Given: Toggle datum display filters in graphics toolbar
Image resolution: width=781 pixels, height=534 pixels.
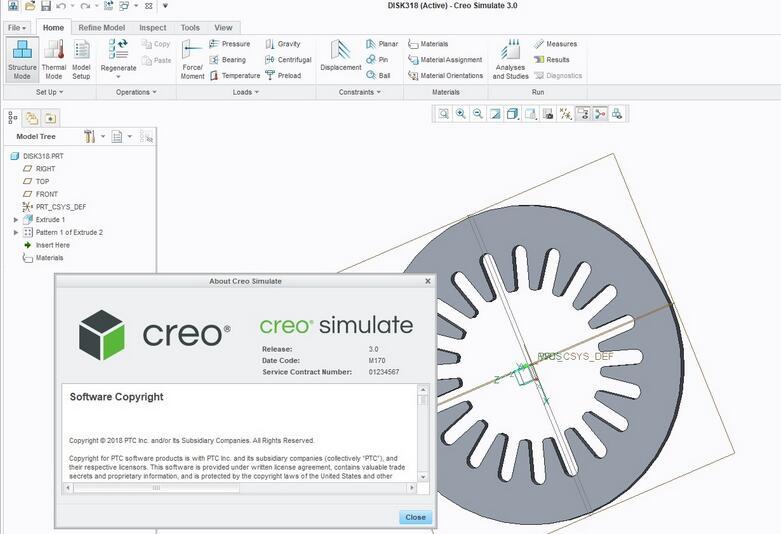Looking at the screenshot, I should tap(565, 114).
